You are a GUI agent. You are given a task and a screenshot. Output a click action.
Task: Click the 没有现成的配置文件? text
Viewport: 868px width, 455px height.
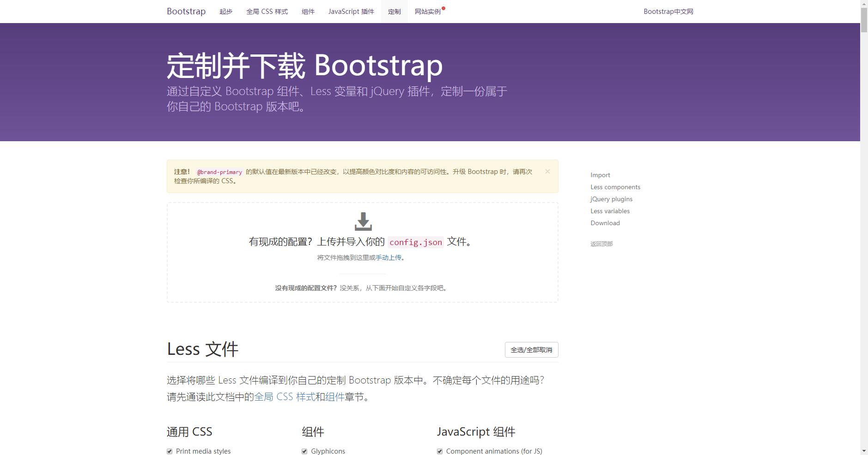point(306,288)
